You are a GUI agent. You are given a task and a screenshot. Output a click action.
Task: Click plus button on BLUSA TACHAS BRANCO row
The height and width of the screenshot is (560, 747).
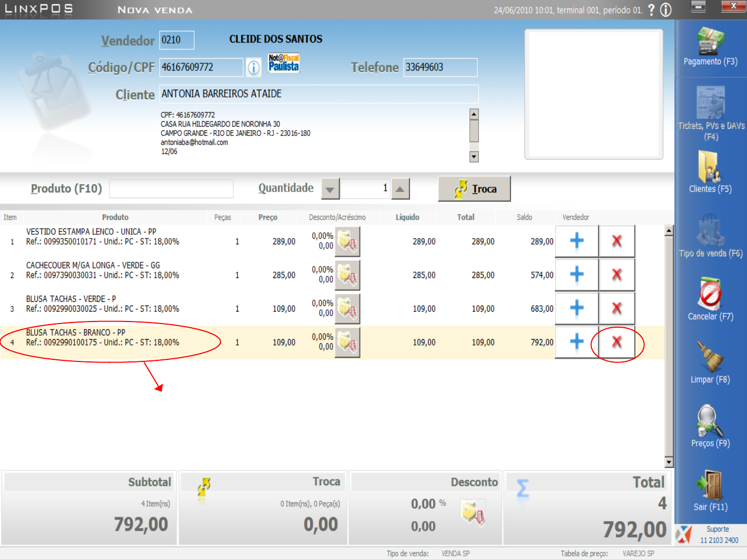click(x=577, y=342)
